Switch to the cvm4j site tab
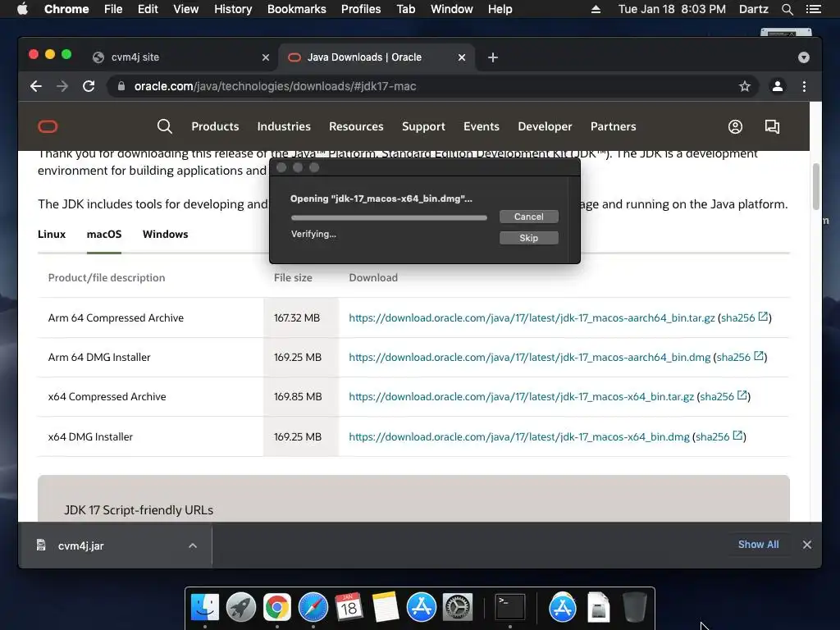Viewport: 840px width, 630px height. point(177,57)
